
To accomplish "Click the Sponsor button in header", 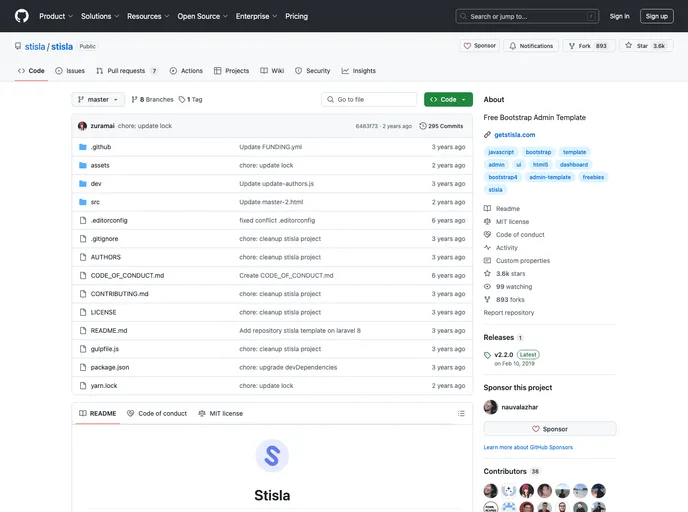I will tap(480, 46).
